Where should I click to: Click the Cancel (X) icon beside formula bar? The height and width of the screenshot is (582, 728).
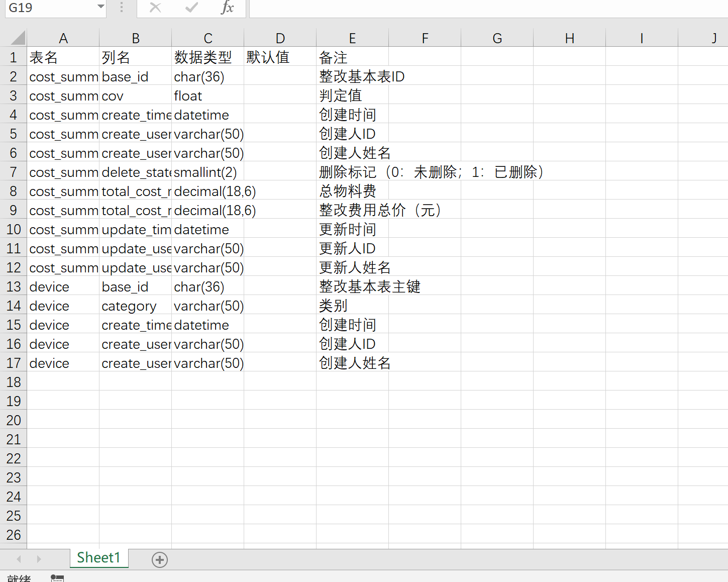coord(155,8)
